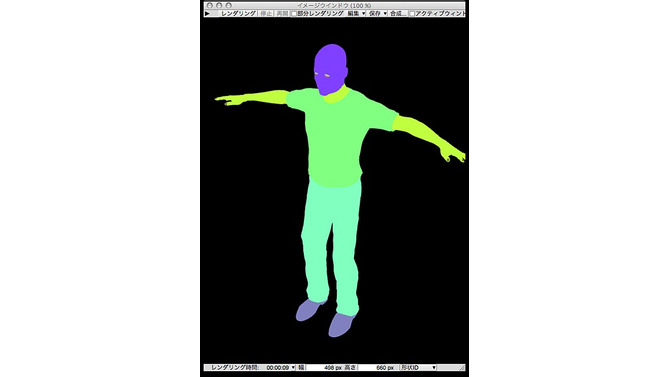The height and width of the screenshot is (377, 670).
Task: Click the purple head of rendered figure
Action: click(330, 68)
